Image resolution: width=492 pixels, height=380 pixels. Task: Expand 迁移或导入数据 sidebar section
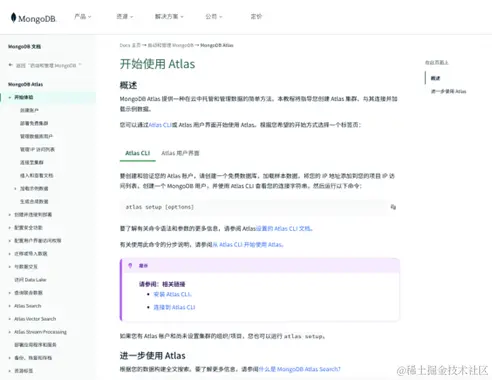point(10,254)
